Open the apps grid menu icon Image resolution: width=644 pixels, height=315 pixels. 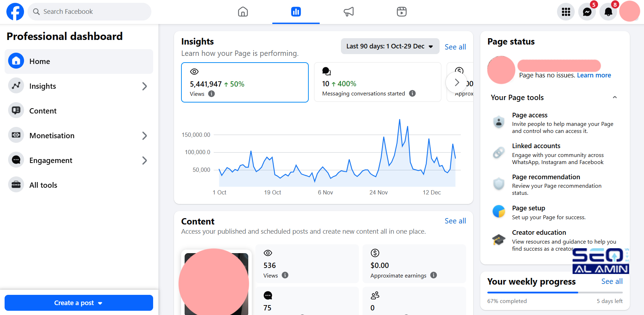tap(566, 12)
